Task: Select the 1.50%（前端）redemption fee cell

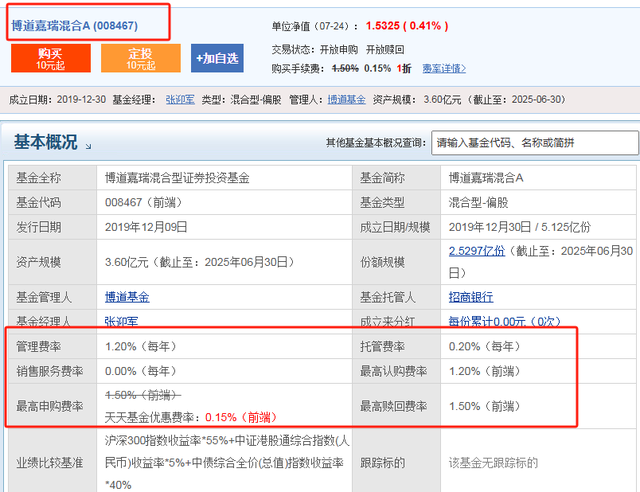Action: 538,406
